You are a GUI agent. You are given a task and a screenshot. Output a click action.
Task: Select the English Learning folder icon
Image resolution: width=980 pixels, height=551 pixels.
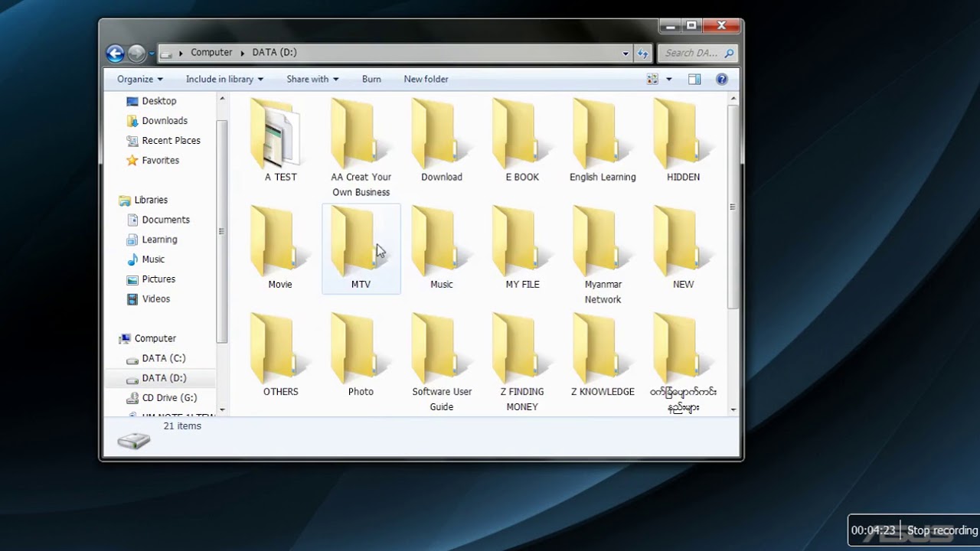click(599, 133)
